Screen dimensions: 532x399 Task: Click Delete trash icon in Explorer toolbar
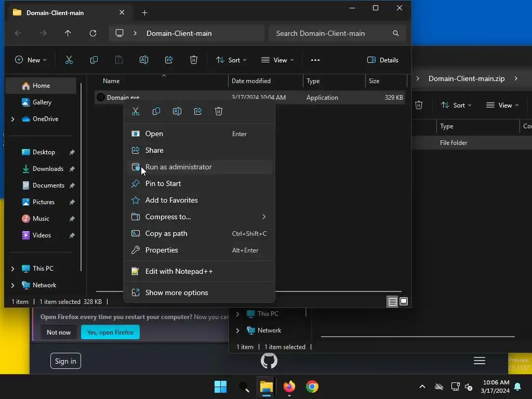pyautogui.click(x=194, y=60)
